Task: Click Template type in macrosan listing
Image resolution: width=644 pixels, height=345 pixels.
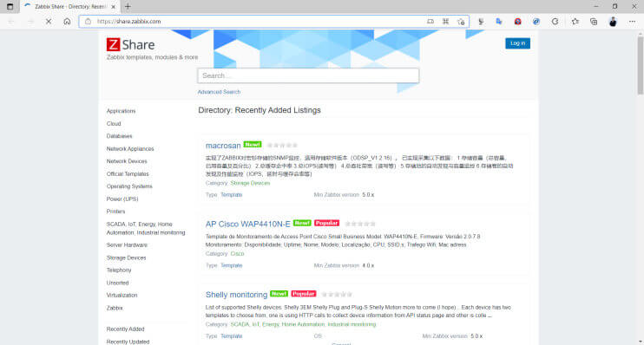Action: pyautogui.click(x=231, y=195)
